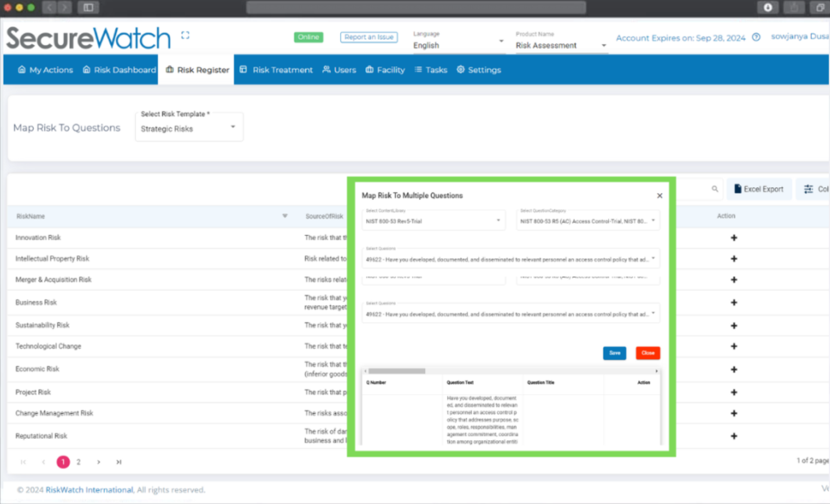The image size is (830, 504).
Task: Click the Excel Export button
Action: tap(759, 189)
